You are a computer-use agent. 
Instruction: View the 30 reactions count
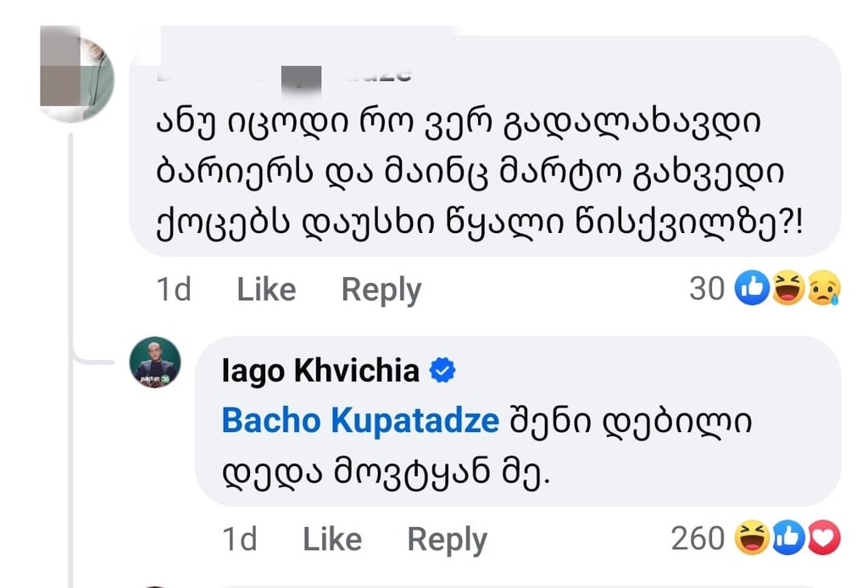point(707,289)
